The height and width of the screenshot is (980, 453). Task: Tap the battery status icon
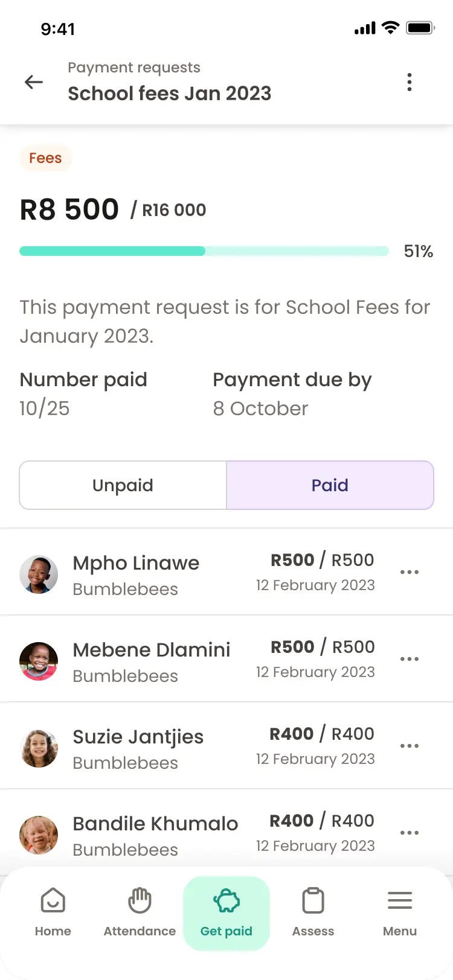click(420, 28)
